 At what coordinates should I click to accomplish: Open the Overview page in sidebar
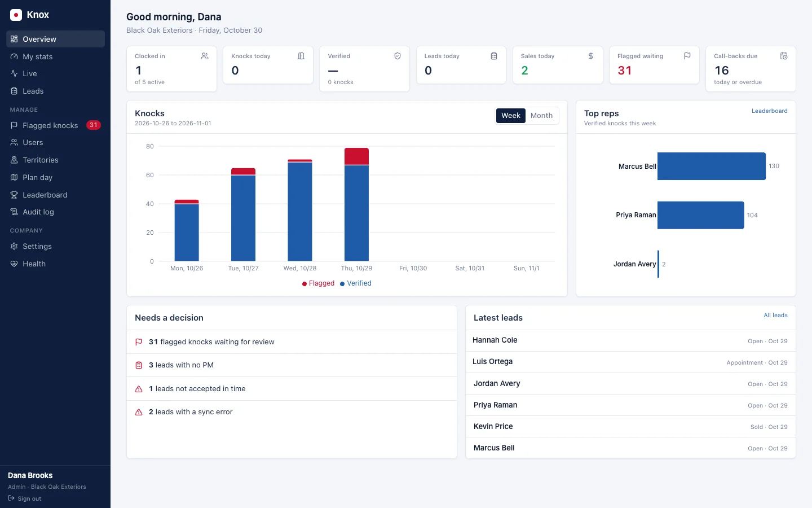55,39
